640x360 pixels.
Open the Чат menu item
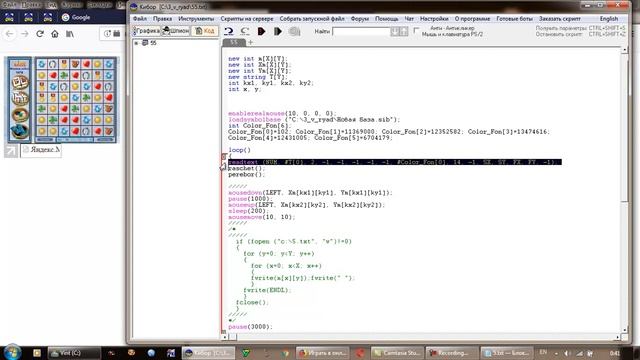pyautogui.click(x=409, y=19)
